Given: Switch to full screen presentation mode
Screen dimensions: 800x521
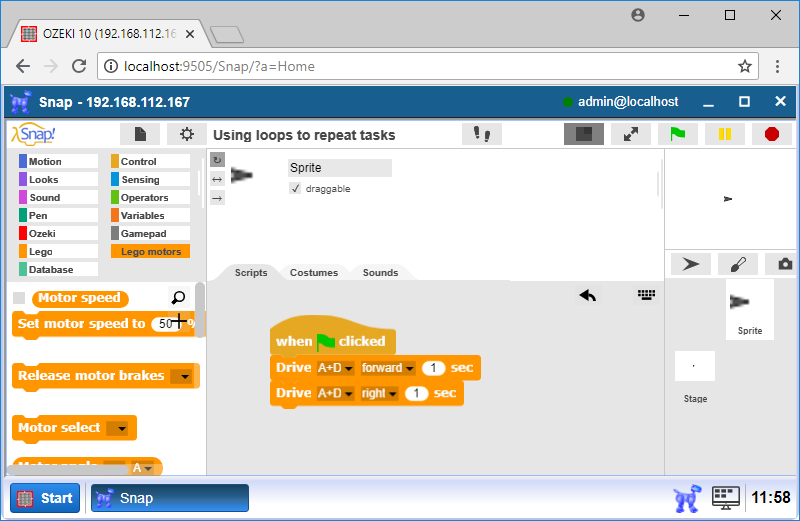Looking at the screenshot, I should tap(631, 134).
